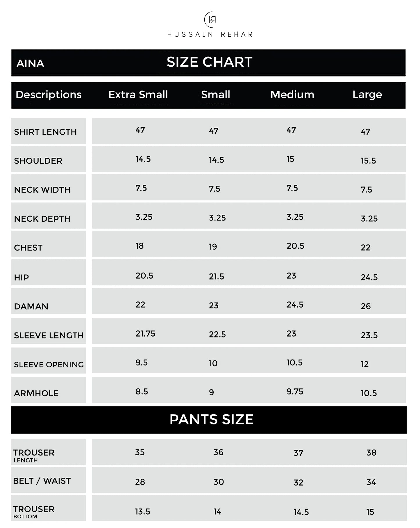Screen dimensions: 420x528
Task: Click the Medium armhole value 9.75
Action: (295, 392)
